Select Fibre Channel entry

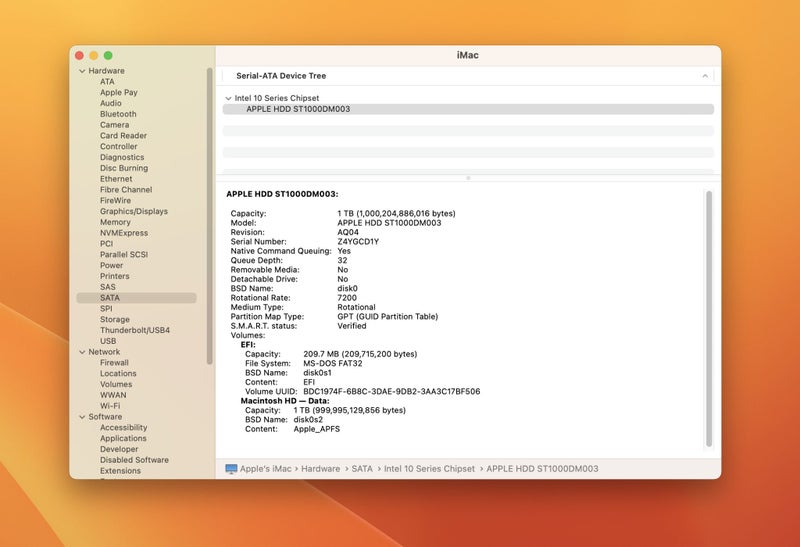(x=126, y=189)
